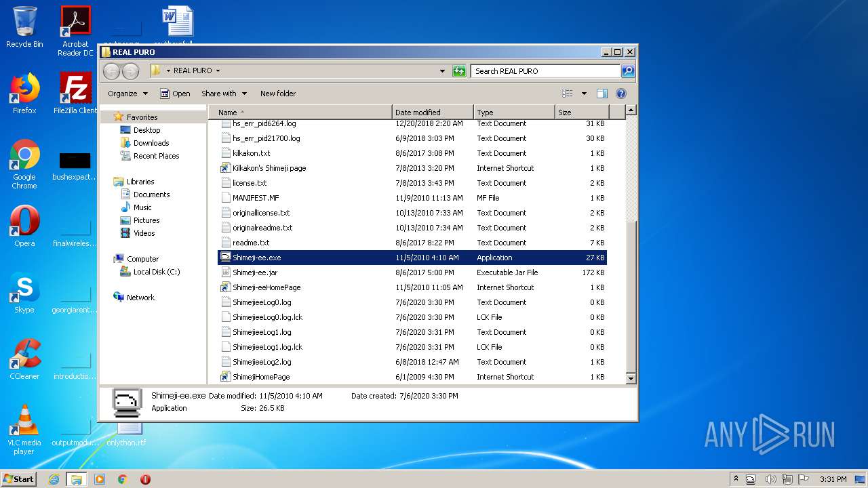The image size is (868, 488).
Task: Open the Start menu
Action: [19, 479]
